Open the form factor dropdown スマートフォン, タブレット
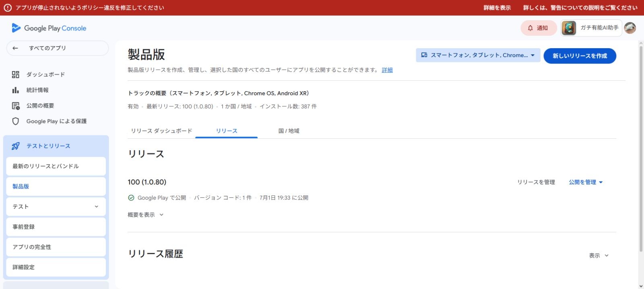This screenshot has height=289, width=644. point(478,55)
